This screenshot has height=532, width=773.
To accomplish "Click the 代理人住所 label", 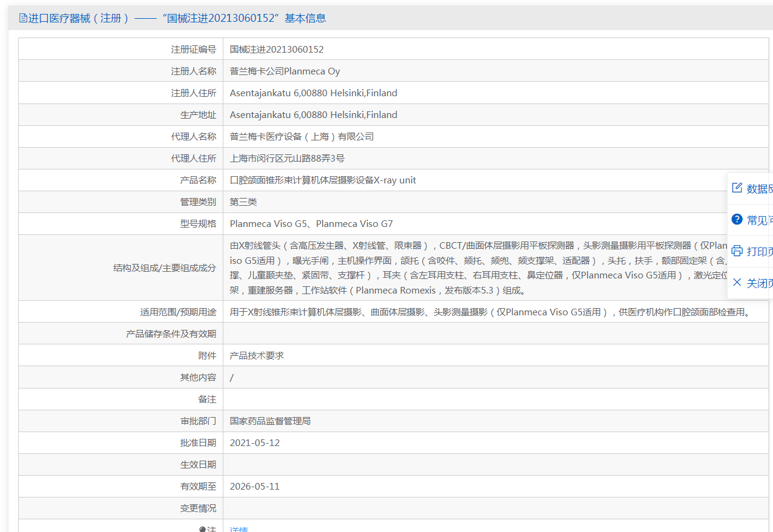I will point(194,158).
